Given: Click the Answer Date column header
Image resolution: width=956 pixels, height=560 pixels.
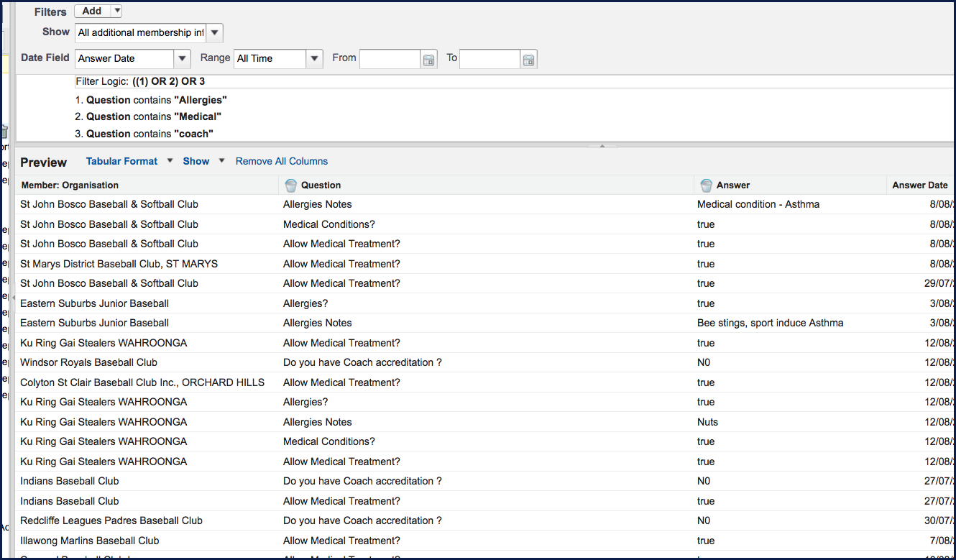Looking at the screenshot, I should click(919, 185).
